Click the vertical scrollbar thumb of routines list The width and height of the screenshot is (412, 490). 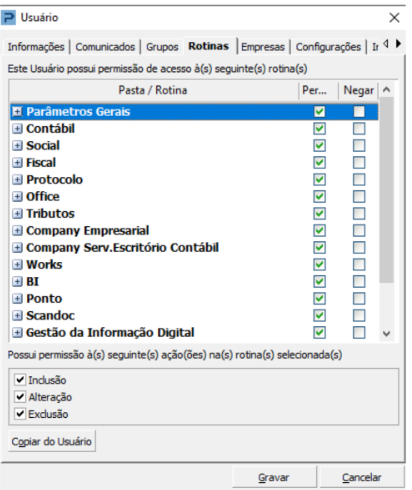coord(386,190)
